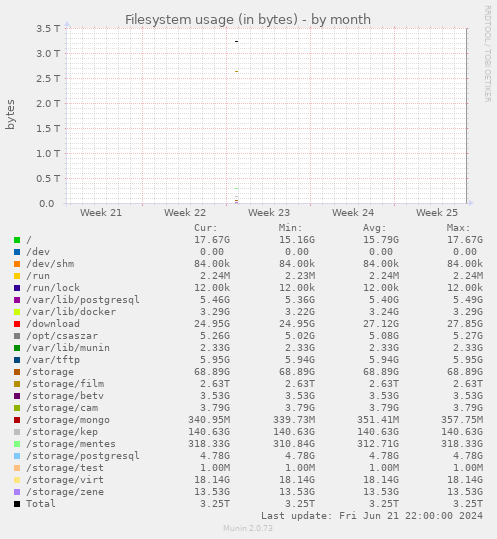Image resolution: width=497 pixels, height=539 pixels.
Task: Click the Week 23 axis label
Action: point(269,213)
